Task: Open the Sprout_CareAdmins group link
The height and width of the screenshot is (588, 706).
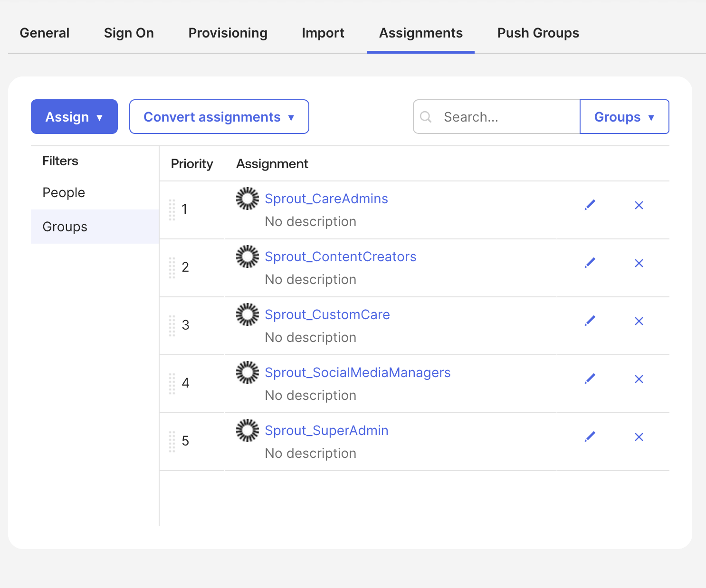Action: click(x=326, y=199)
